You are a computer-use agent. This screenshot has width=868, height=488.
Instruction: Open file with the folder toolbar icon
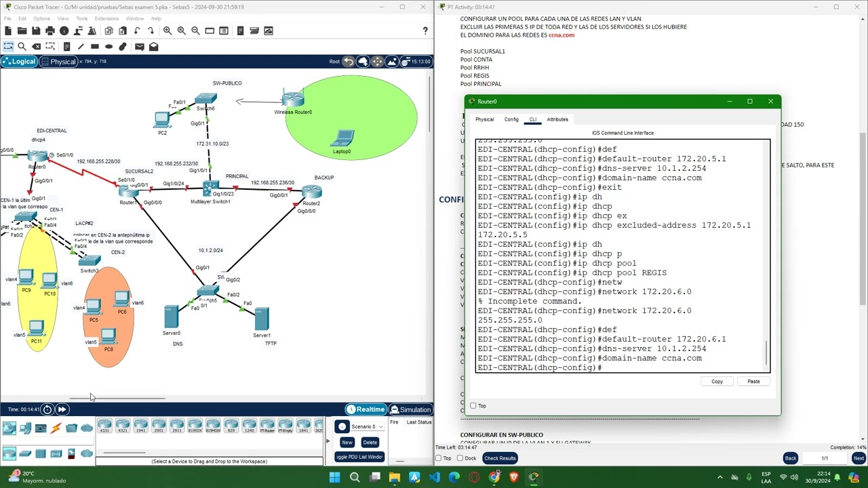(22, 30)
